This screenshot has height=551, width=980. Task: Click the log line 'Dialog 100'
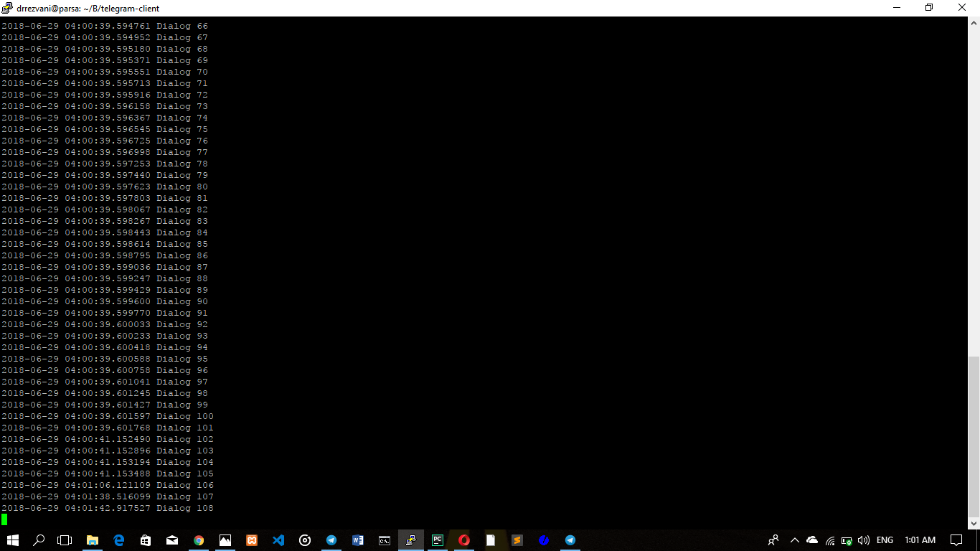point(108,416)
